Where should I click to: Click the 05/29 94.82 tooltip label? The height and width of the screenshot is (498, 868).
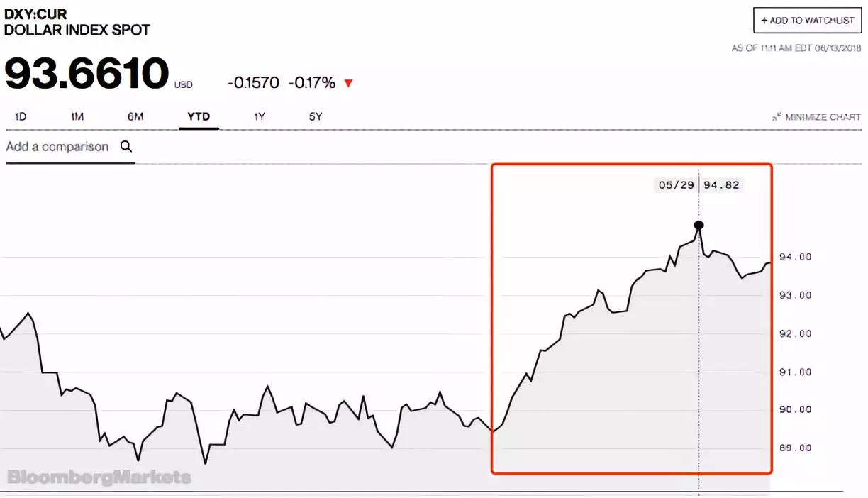699,185
